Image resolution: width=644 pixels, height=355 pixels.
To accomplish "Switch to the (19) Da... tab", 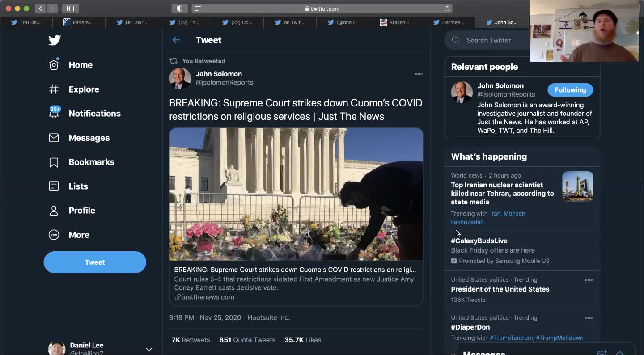I will pos(26,22).
